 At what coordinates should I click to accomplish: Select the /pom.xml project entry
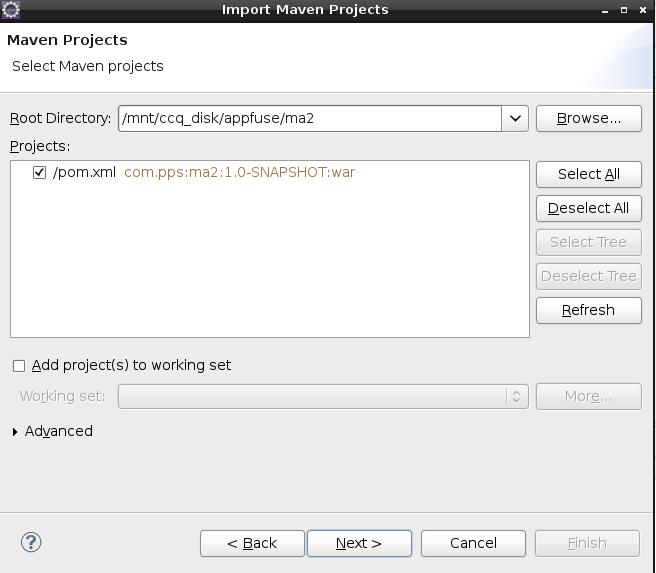click(85, 172)
